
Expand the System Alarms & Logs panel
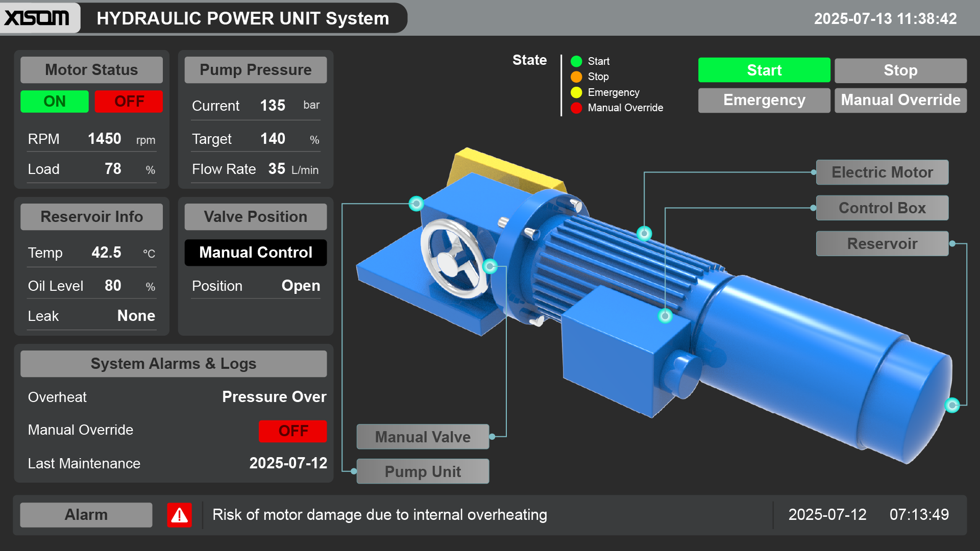click(173, 363)
